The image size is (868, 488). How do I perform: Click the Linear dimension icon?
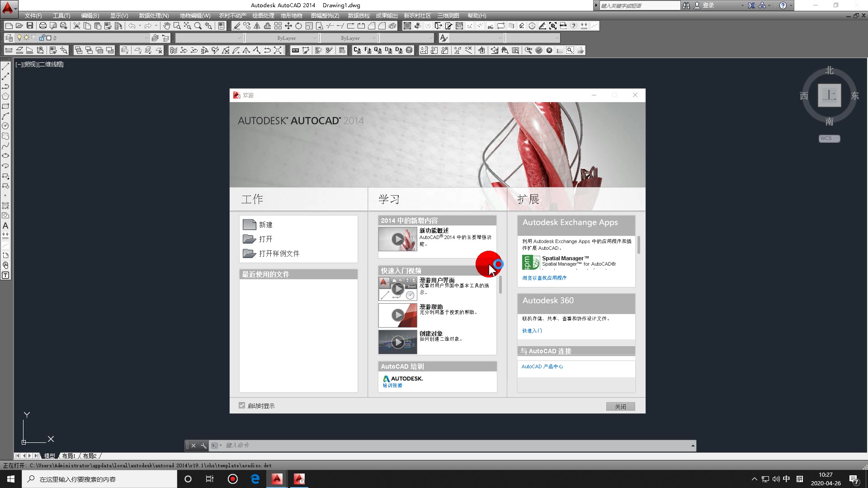click(x=9, y=50)
